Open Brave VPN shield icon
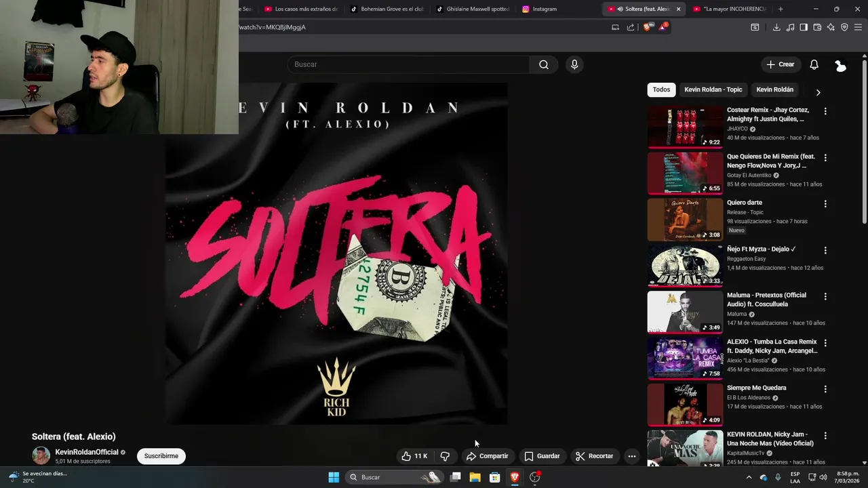Screen dimensions: 868x488 (844, 27)
